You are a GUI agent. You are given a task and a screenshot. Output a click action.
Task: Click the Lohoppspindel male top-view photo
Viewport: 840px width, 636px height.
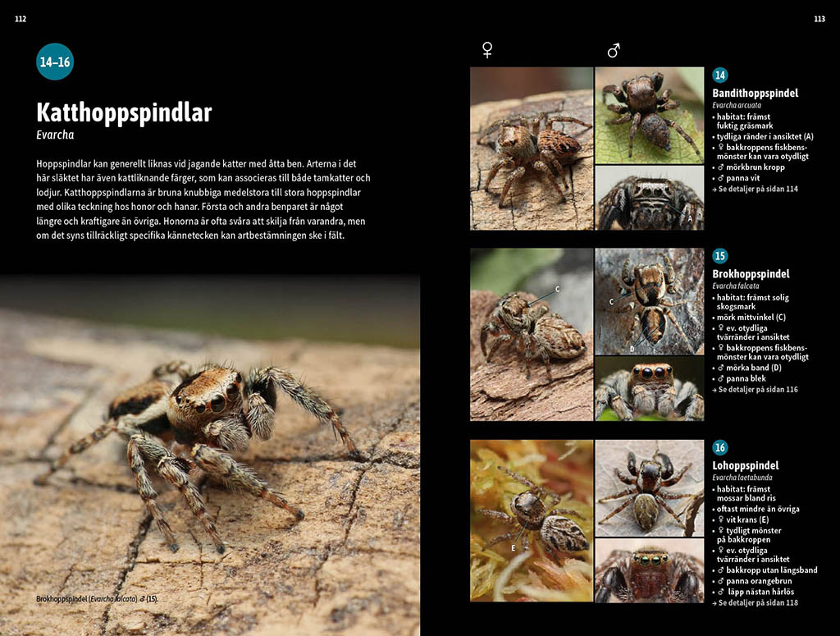pyautogui.click(x=650, y=488)
